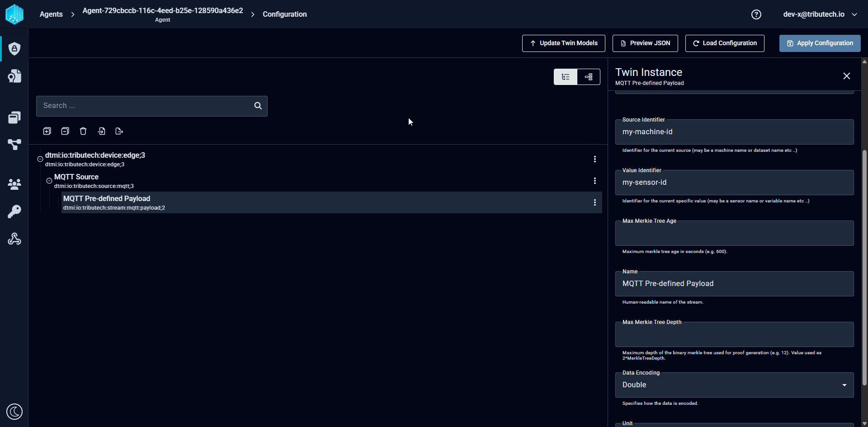This screenshot has width=868, height=427.
Task: Click the import file icon
Action: 101,131
